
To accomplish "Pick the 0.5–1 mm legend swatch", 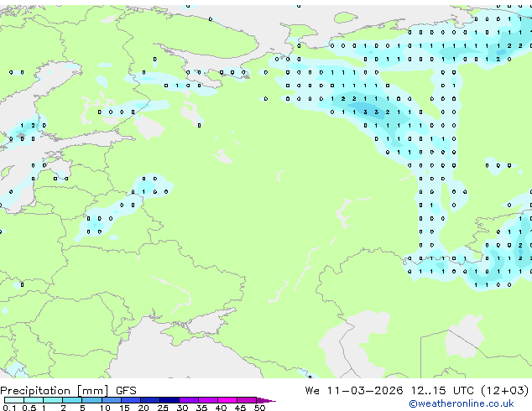I will pos(34,400).
